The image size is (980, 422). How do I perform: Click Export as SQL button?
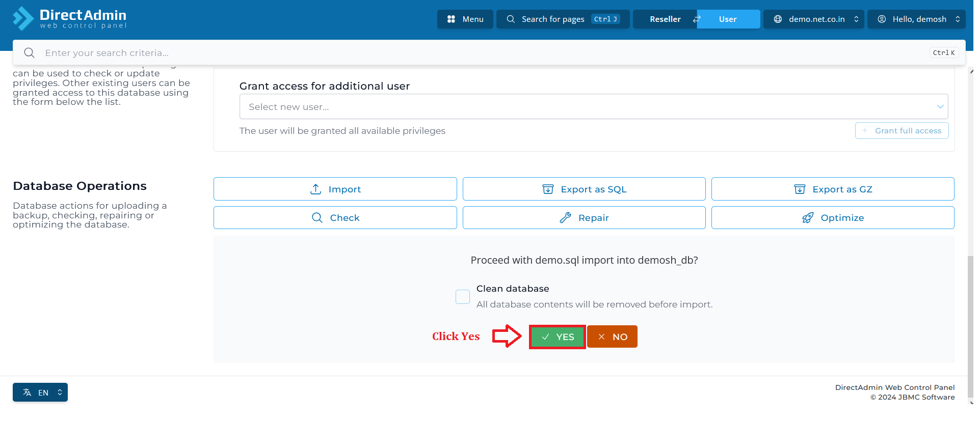click(x=584, y=189)
